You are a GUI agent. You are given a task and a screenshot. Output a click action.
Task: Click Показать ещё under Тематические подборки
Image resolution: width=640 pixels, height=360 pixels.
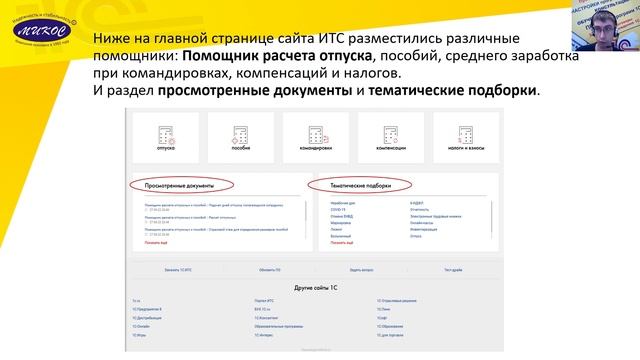point(342,242)
